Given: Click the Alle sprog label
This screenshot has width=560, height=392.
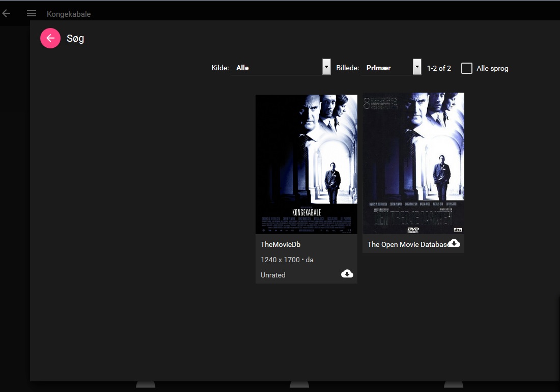Looking at the screenshot, I should coord(492,69).
